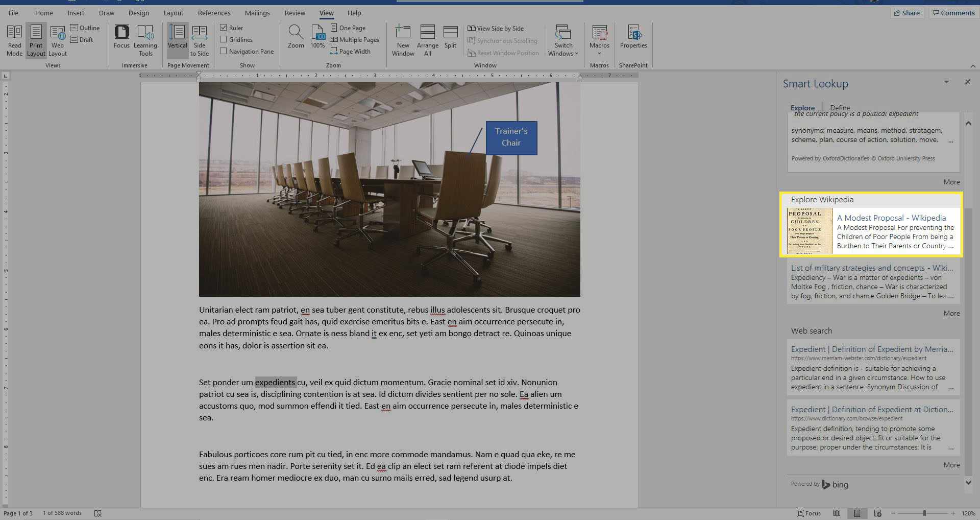The width and height of the screenshot is (980, 520).
Task: Switch to Read Mode view
Action: [x=14, y=40]
